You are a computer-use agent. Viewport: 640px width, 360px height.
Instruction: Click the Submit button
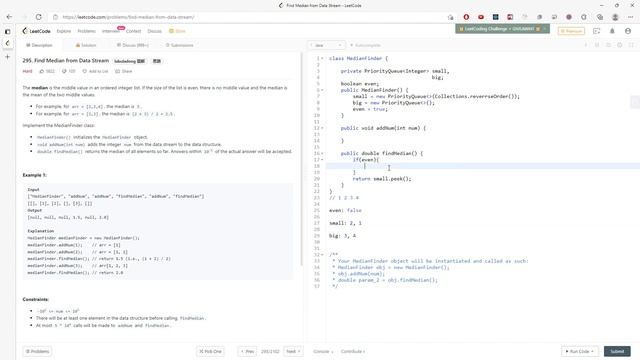[x=617, y=351]
